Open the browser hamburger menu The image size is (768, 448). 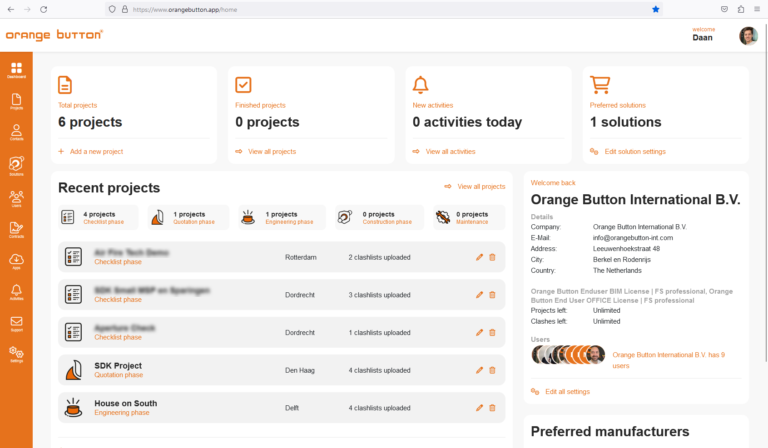coord(757,9)
